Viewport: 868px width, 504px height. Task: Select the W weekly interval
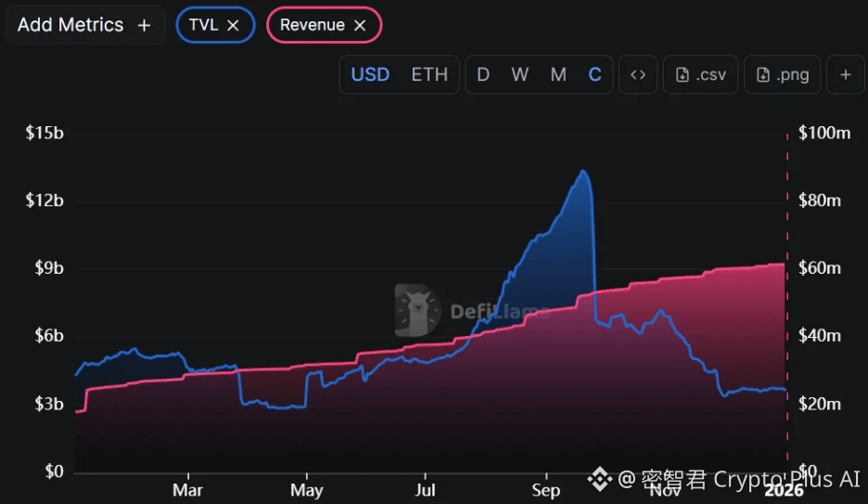[x=520, y=75]
